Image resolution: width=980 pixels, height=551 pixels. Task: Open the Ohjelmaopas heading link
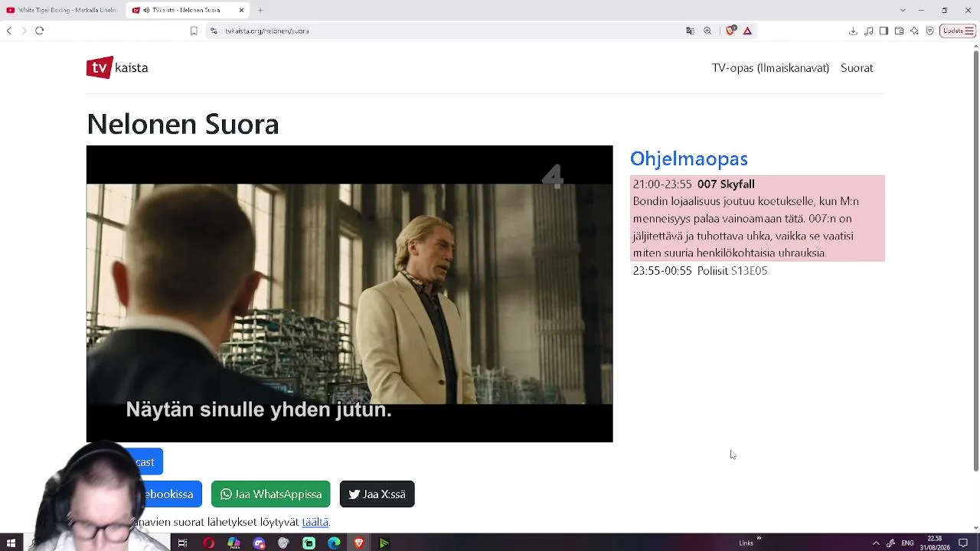689,158
